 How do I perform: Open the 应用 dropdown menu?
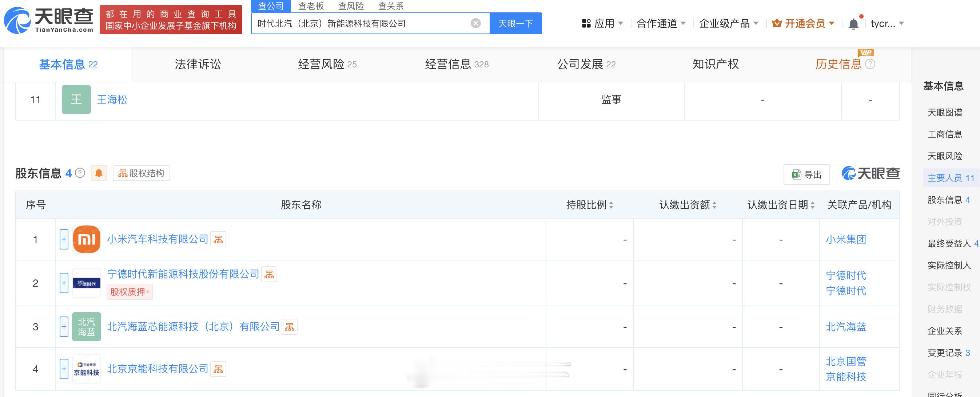[603, 24]
